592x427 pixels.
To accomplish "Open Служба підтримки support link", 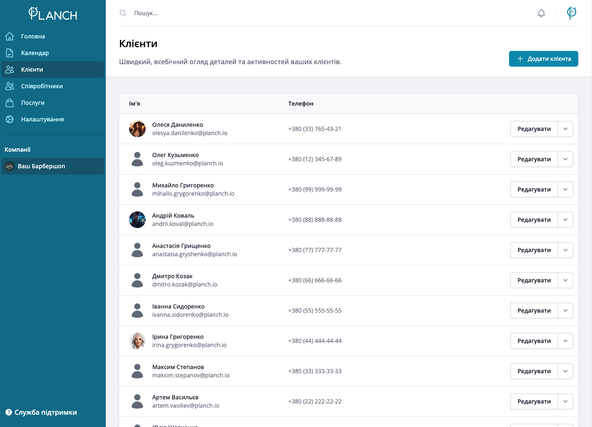I will pyautogui.click(x=41, y=412).
